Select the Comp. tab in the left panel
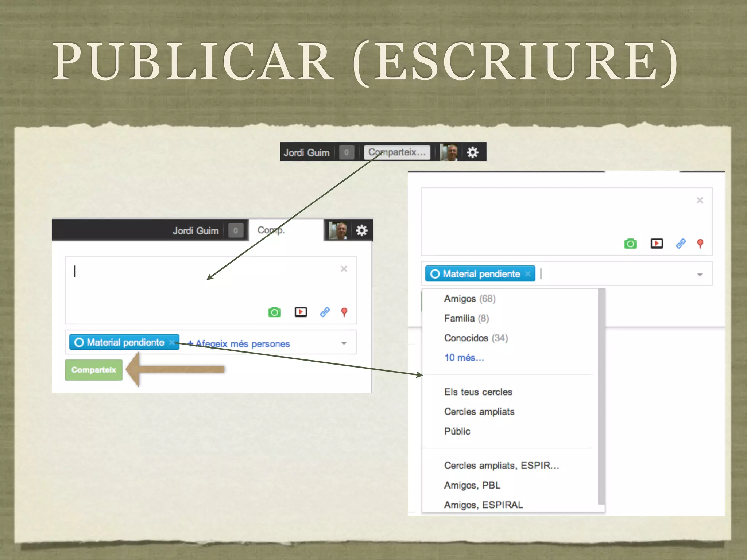This screenshot has width=747, height=560. coord(286,230)
